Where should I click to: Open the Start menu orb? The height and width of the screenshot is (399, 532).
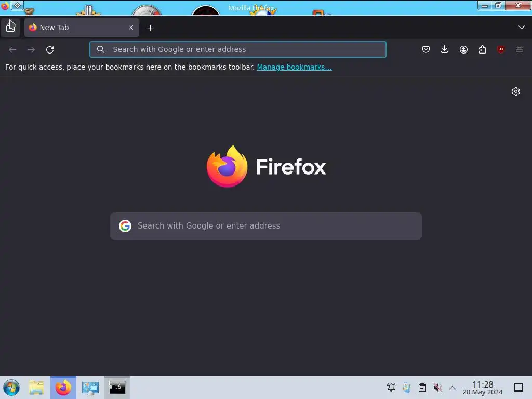point(11,388)
